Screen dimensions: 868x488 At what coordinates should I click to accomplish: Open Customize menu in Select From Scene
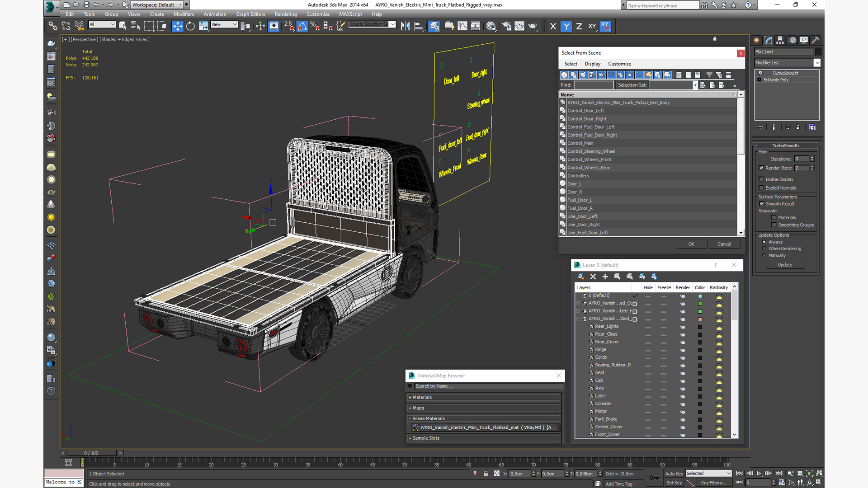(x=619, y=64)
